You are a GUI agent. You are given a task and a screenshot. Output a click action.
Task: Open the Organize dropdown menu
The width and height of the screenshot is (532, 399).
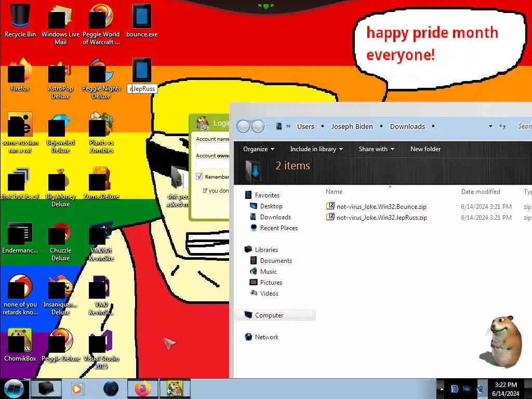259,149
